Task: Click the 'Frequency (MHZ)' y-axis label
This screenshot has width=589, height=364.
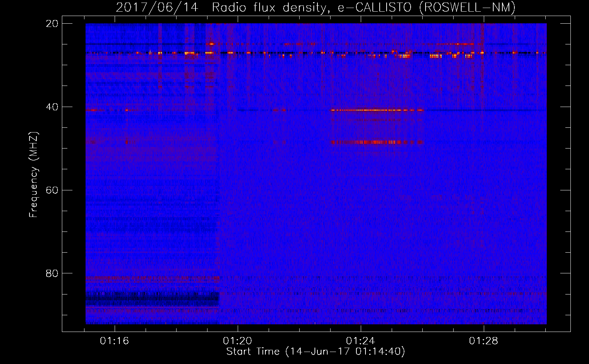Action: pyautogui.click(x=33, y=175)
